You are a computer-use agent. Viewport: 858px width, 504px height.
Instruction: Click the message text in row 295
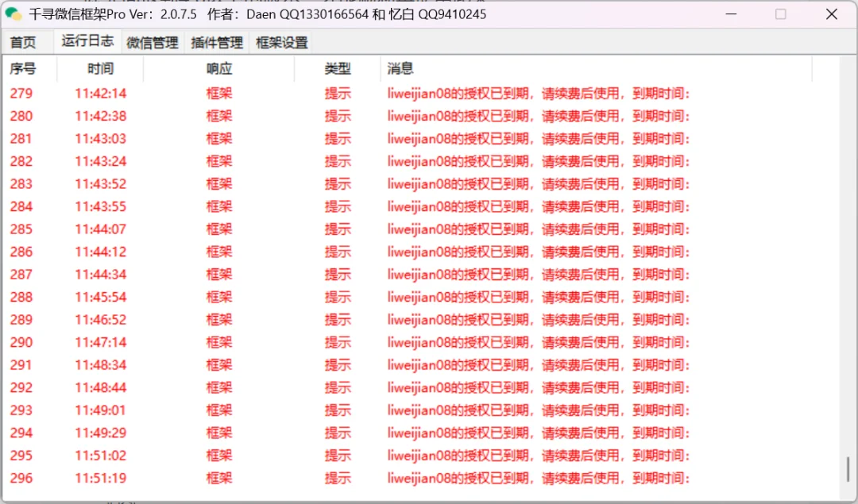[539, 456]
